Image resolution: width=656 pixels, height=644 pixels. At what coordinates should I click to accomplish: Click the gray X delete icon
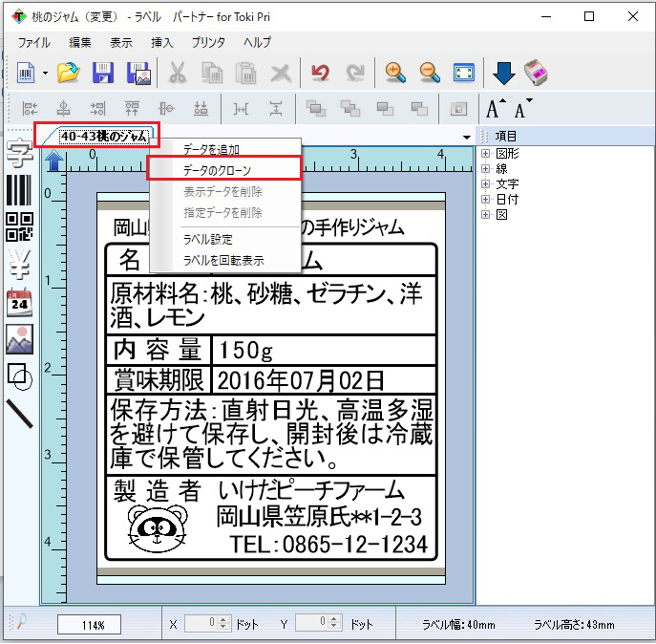click(x=281, y=74)
